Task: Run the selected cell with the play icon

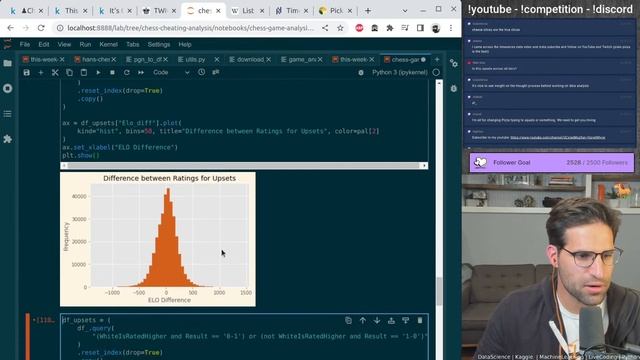Action: pos(98,73)
